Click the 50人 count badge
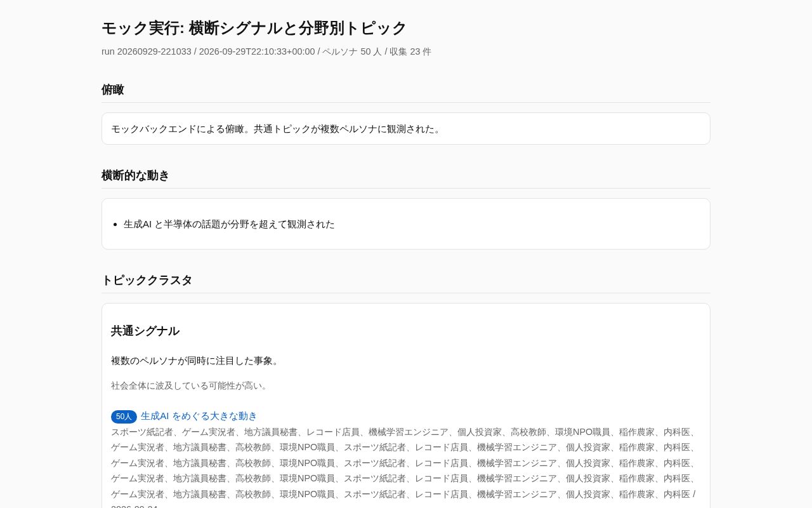This screenshot has width=812, height=508. [x=124, y=417]
